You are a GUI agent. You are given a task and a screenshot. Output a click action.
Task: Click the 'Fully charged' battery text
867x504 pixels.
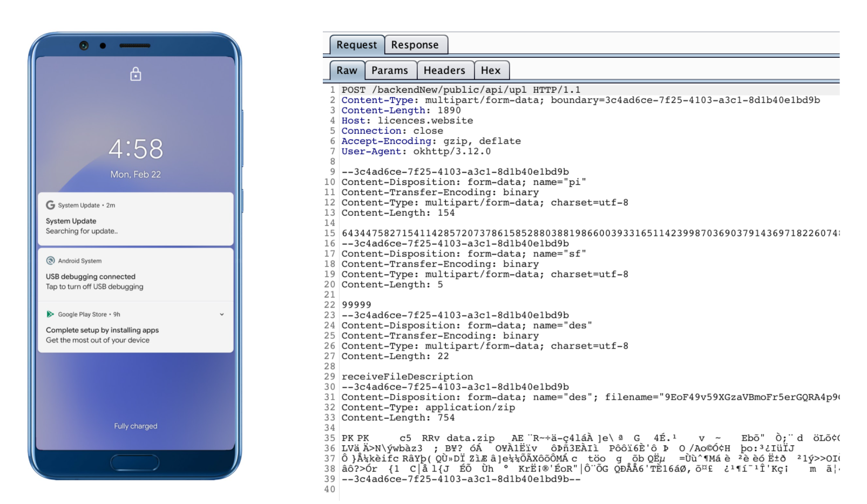pos(135,426)
